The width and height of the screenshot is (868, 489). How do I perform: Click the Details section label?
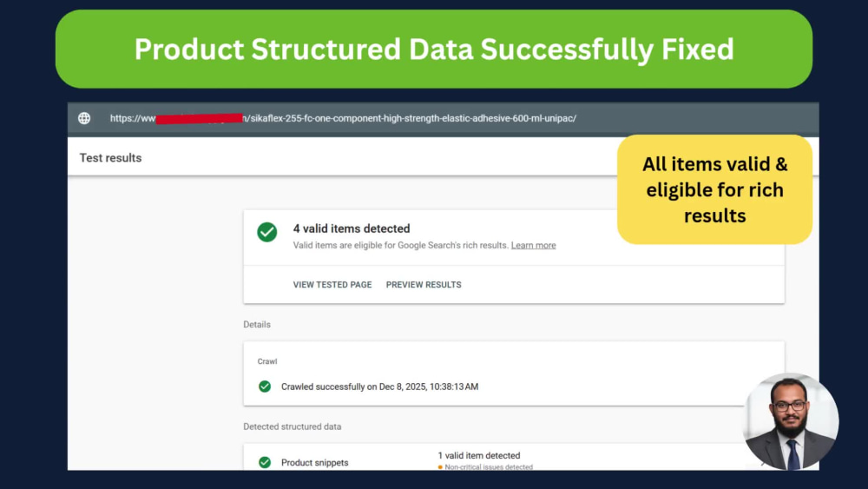click(x=257, y=325)
